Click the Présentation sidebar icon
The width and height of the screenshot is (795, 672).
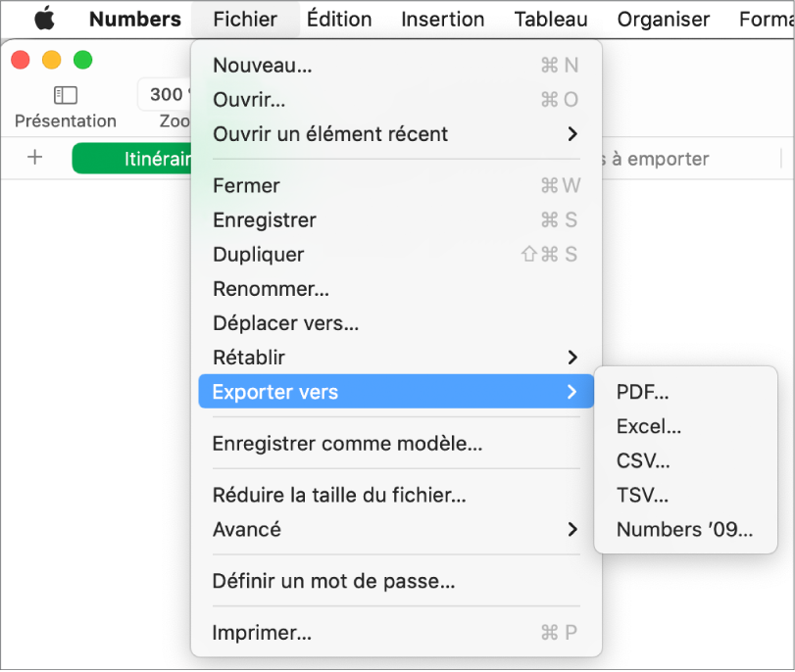pyautogui.click(x=66, y=95)
